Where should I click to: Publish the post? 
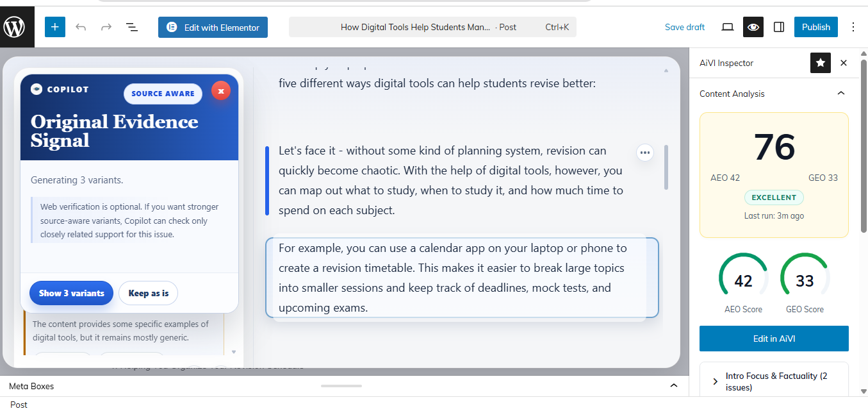[x=816, y=27]
